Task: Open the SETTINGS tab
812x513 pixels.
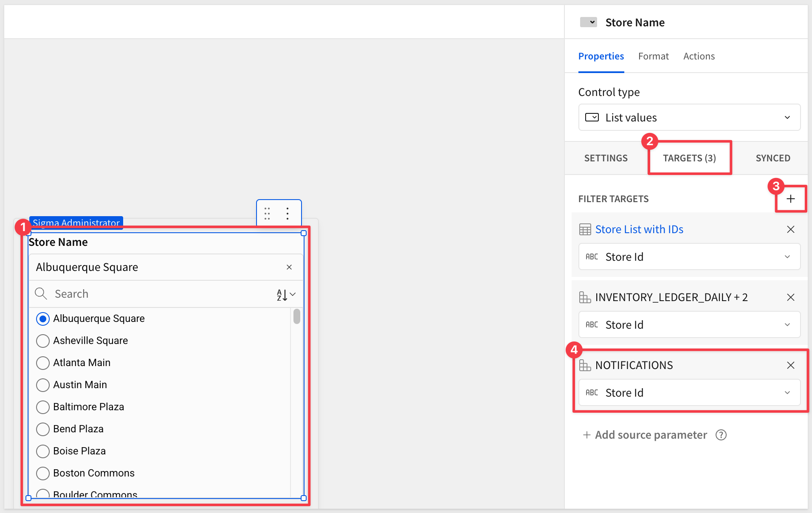Action: click(x=606, y=158)
